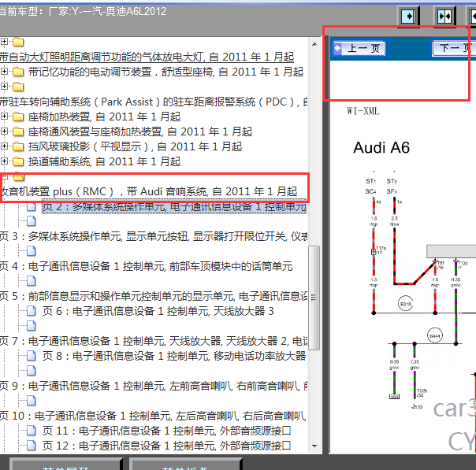Viewport: 476px width, 470px height.
Task: Click document icon beside 页 12
Action: [32, 446]
